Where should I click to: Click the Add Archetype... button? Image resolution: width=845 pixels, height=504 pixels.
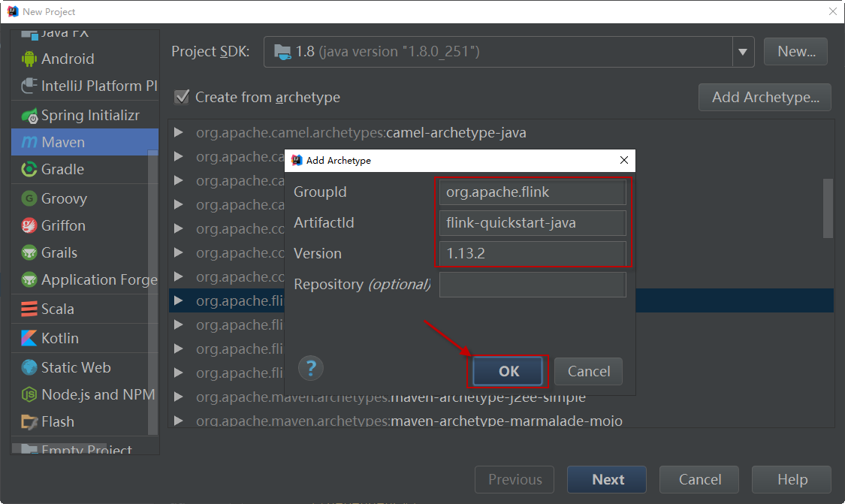click(765, 97)
